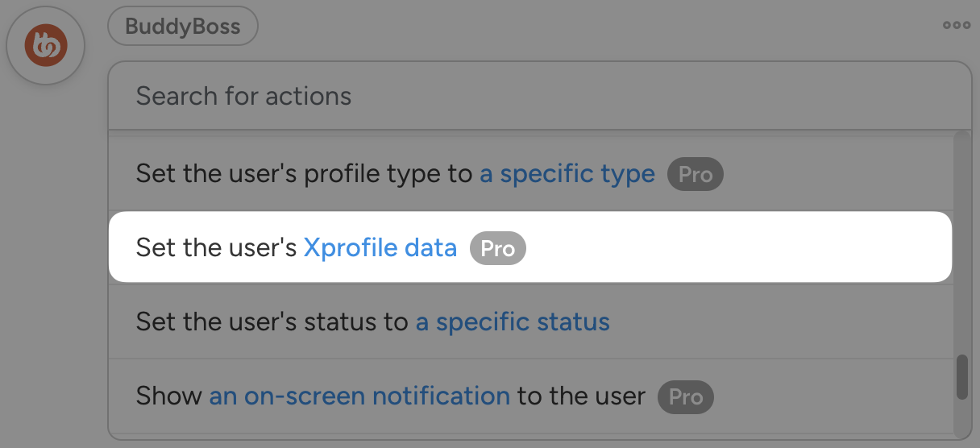The height and width of the screenshot is (448, 980).
Task: Click the 'to the user' text in notification action
Action: click(581, 396)
